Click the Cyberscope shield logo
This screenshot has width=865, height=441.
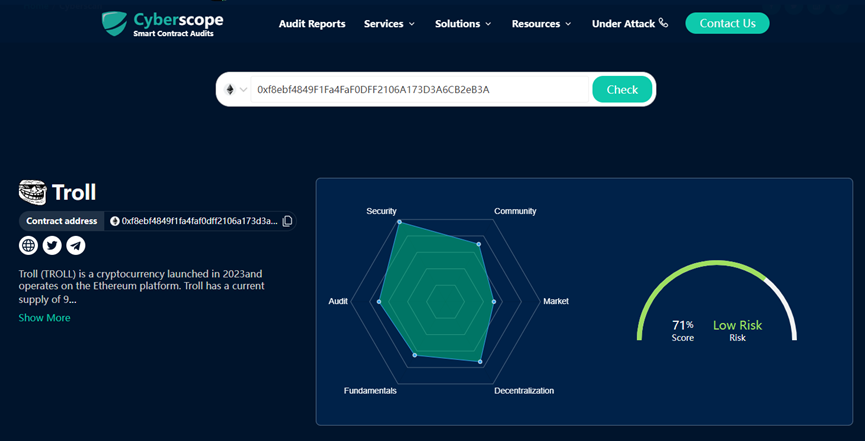coord(115,23)
